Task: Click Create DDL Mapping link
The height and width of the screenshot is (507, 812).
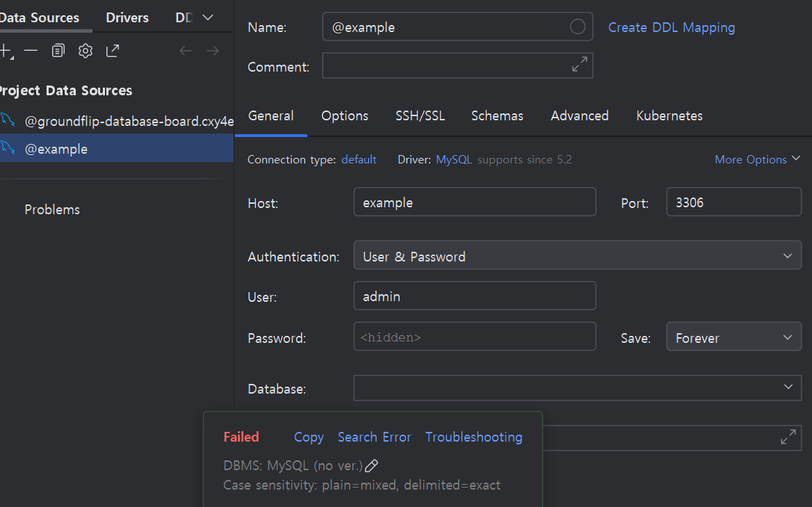Action: [671, 27]
